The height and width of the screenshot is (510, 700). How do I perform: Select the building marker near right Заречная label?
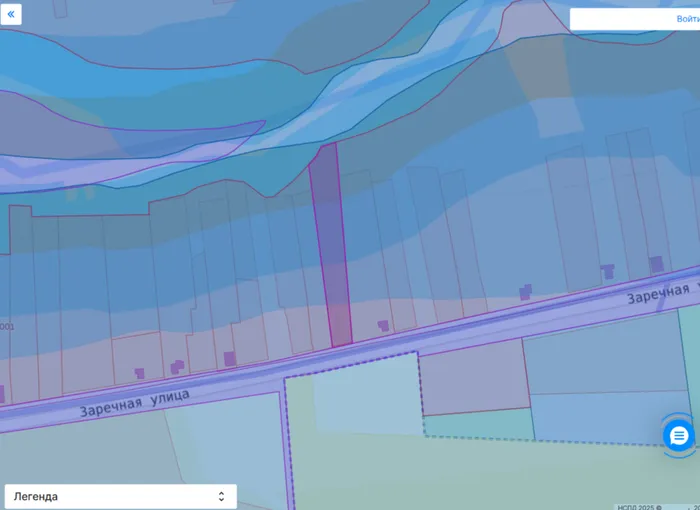pyautogui.click(x=607, y=270)
